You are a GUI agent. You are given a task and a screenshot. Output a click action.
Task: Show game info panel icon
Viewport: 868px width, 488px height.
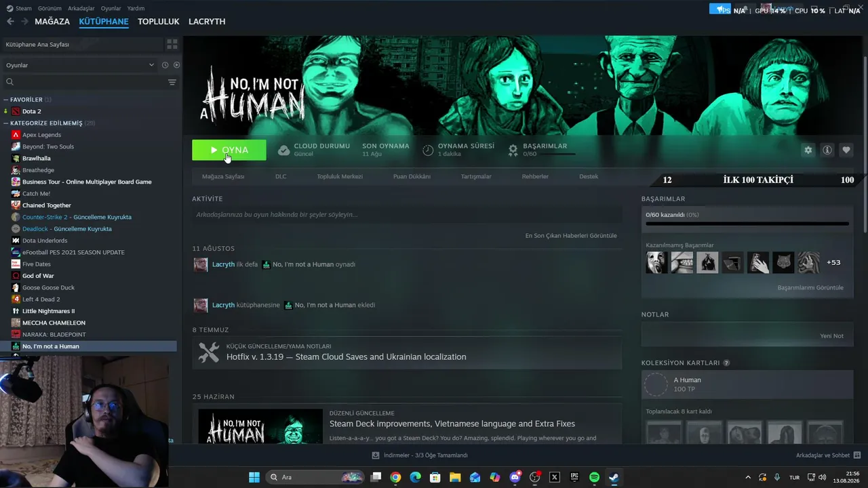[827, 150]
